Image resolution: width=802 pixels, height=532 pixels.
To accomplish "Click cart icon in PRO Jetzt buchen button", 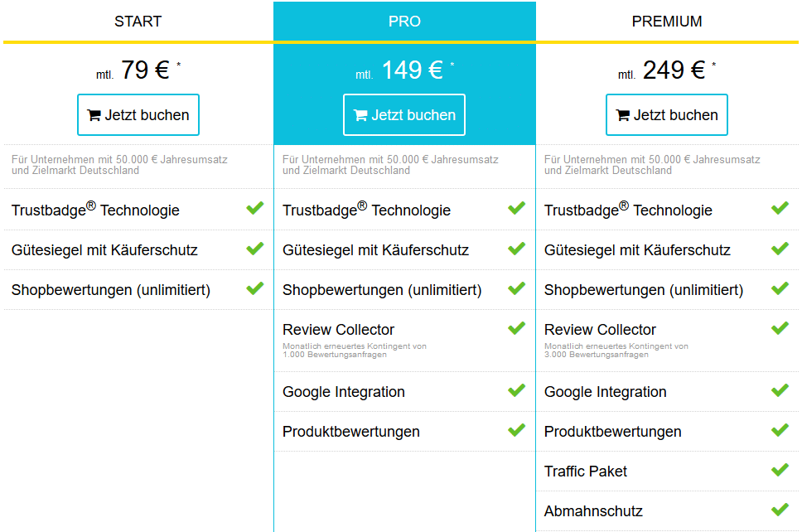I will (x=360, y=115).
